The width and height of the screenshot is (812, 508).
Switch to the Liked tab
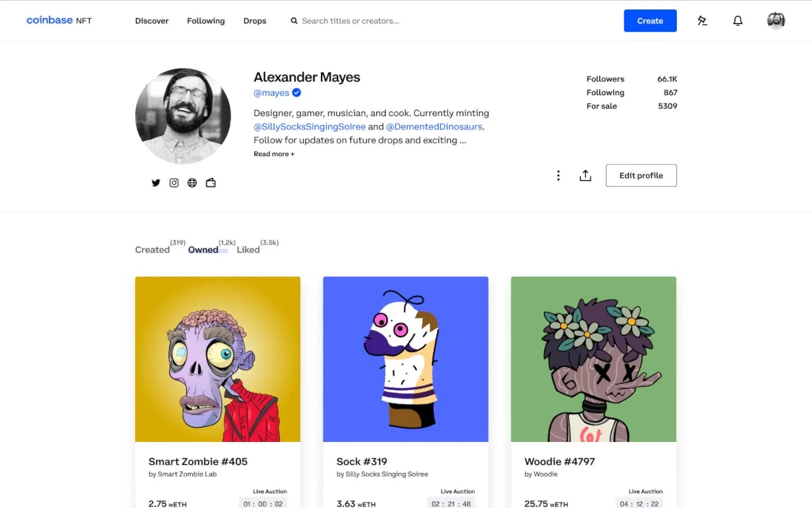[248, 250]
